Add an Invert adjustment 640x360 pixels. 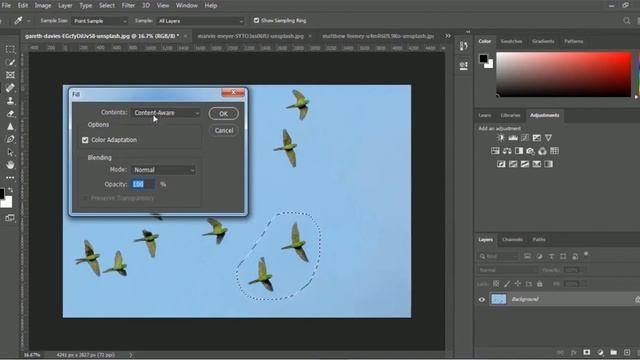click(x=501, y=164)
